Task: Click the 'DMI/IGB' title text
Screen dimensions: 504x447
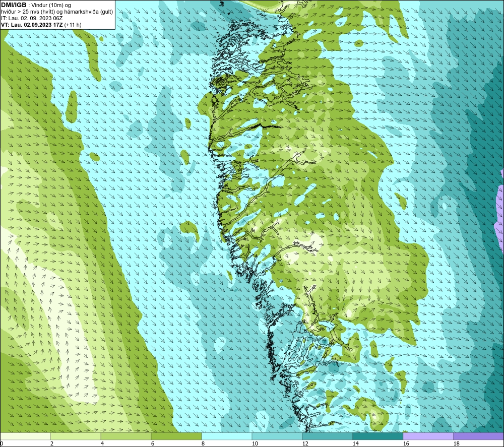Action: (x=14, y=5)
